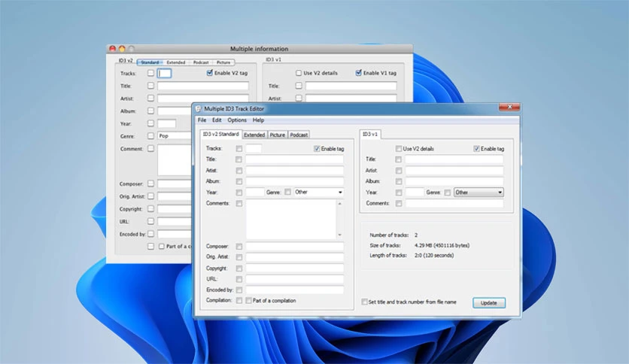This screenshot has height=364, width=629.
Task: Click the ID3 v2 Tracks input field in Track Editor
Action: pos(254,149)
